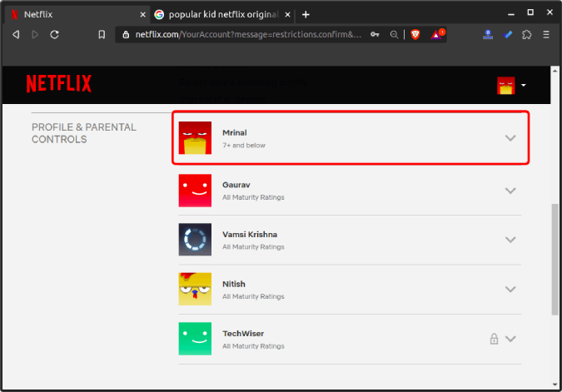Switch to the popular kid netflix originals tab
This screenshot has width=562, height=392.
coord(222,14)
